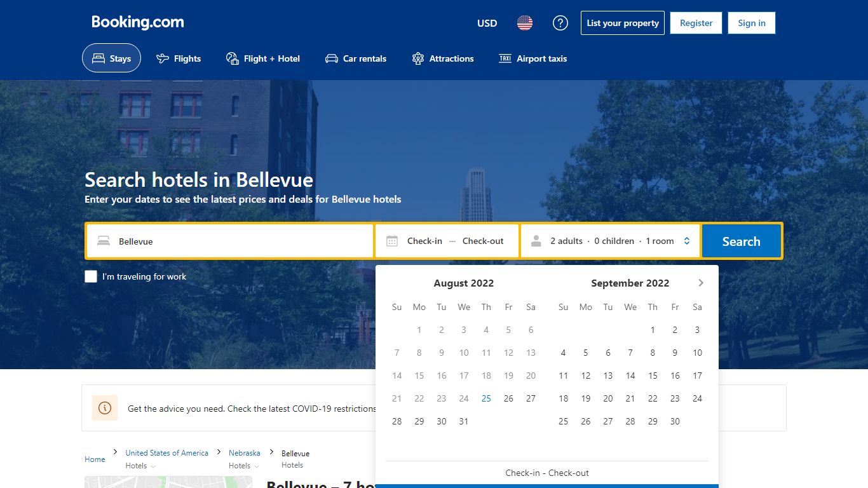Image resolution: width=868 pixels, height=488 pixels.
Task: Click the map thumbnail below the breadcrumbs
Action: (168, 482)
